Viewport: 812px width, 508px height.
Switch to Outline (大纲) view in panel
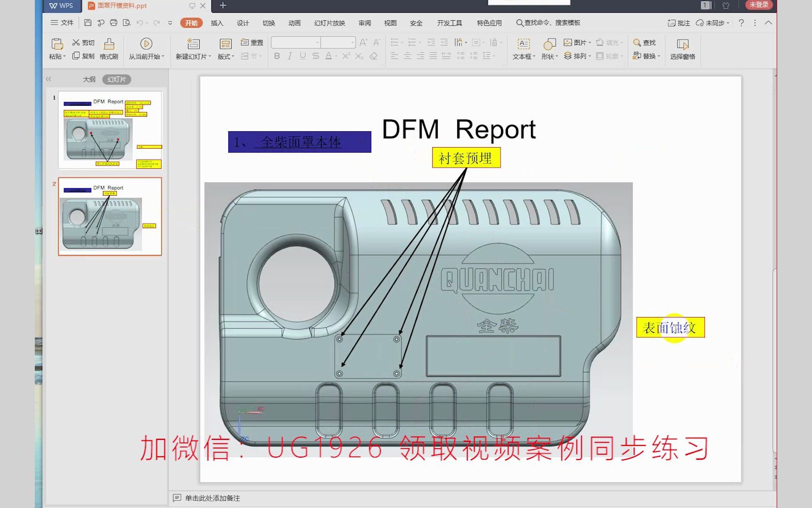pyautogui.click(x=89, y=79)
